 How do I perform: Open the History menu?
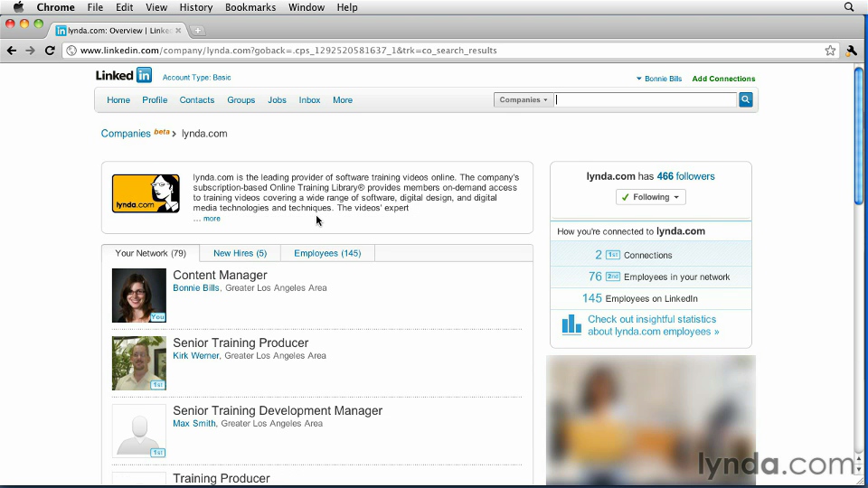point(196,7)
